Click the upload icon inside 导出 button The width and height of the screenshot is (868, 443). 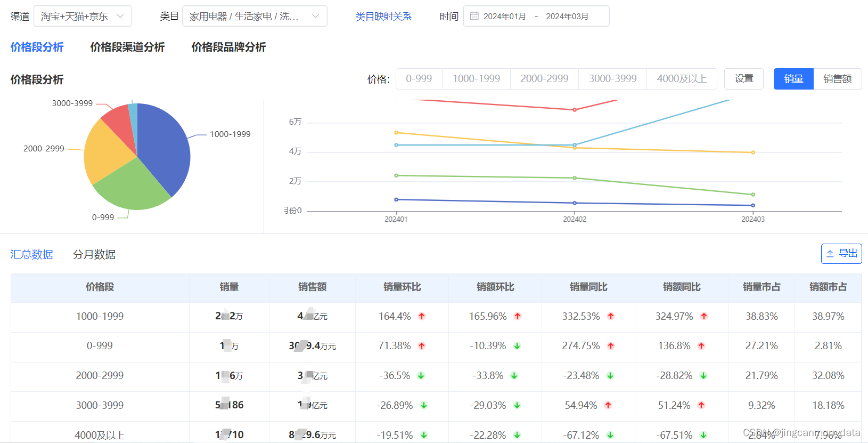click(830, 254)
